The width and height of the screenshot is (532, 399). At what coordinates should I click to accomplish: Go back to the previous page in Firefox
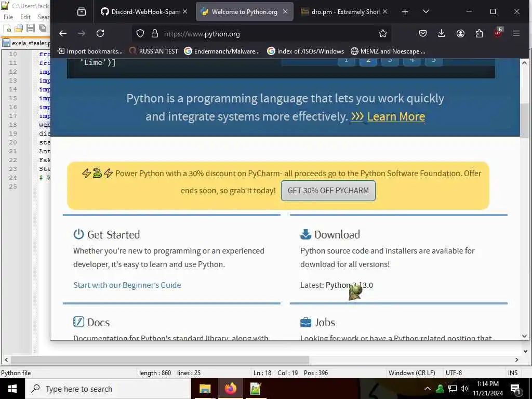[x=63, y=33]
